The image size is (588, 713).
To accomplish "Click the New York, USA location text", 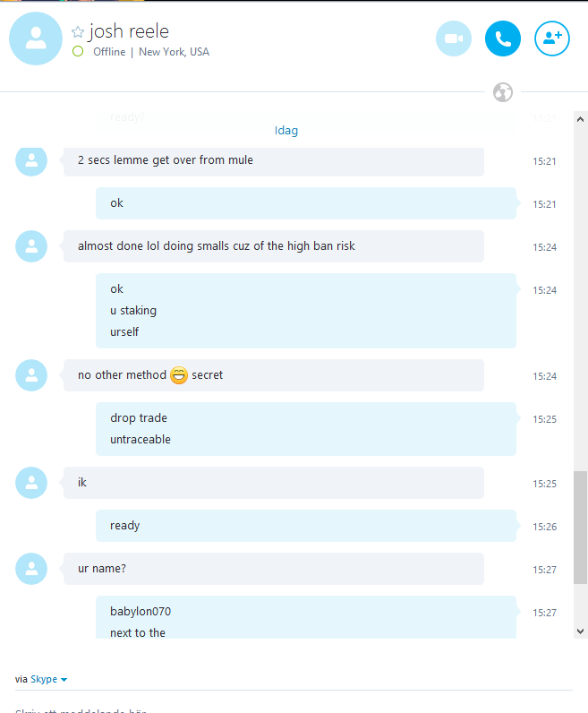I will coord(174,52).
